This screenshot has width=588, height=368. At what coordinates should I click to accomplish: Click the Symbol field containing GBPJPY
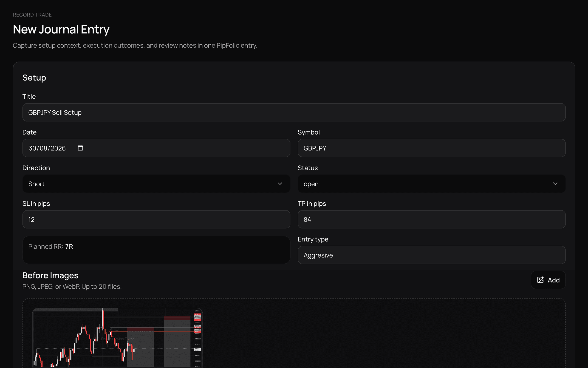click(432, 148)
